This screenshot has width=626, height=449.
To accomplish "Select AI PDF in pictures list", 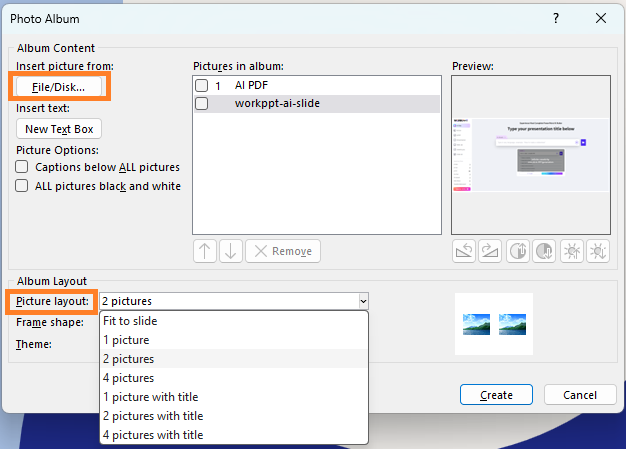I will pyautogui.click(x=317, y=85).
